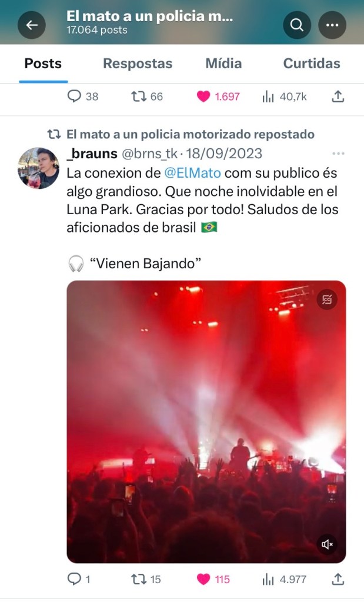The image size is (364, 602).
Task: Open _brauns profile picture
Action: click(x=39, y=168)
